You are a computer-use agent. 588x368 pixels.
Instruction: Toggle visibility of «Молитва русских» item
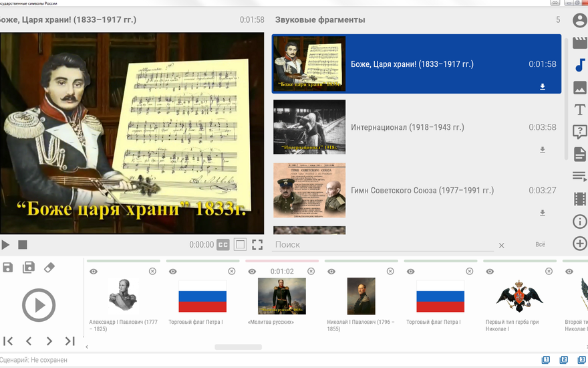(x=252, y=272)
